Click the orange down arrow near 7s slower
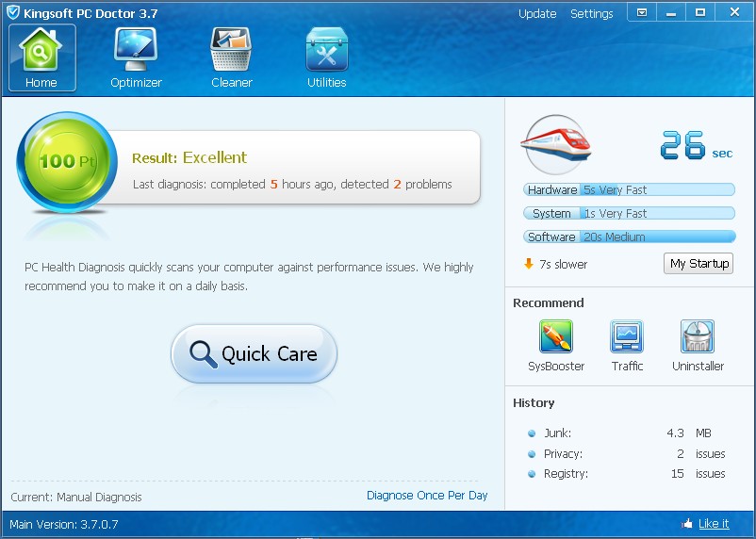 coord(529,264)
